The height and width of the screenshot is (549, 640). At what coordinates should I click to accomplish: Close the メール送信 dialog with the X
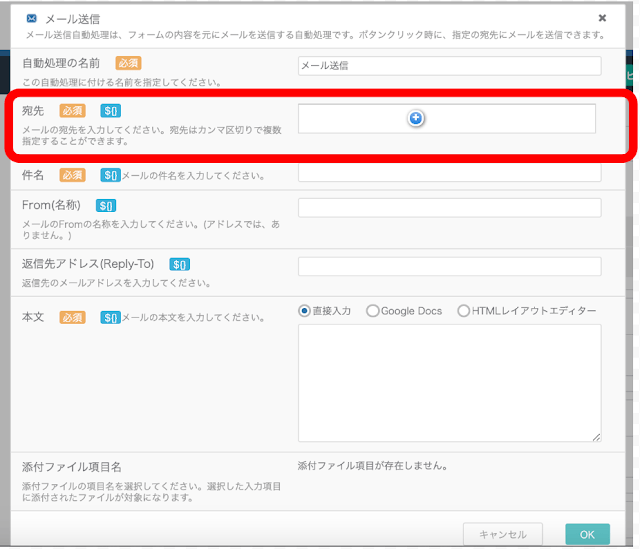click(x=602, y=18)
